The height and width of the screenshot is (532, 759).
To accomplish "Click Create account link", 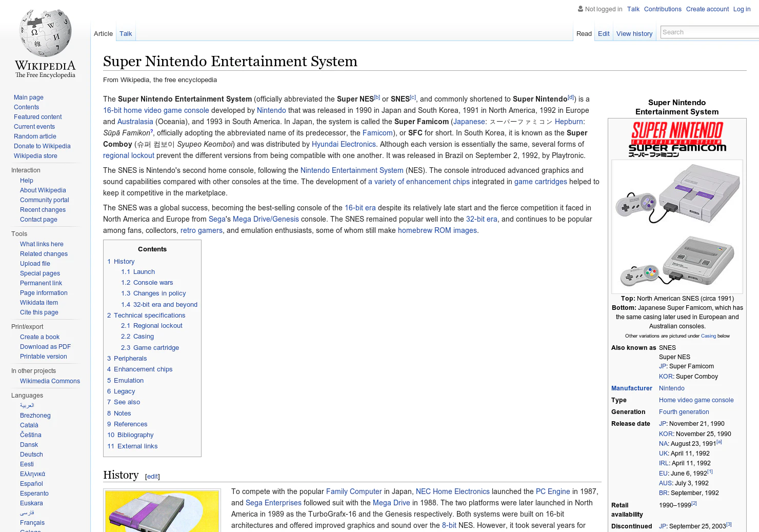I will point(707,9).
